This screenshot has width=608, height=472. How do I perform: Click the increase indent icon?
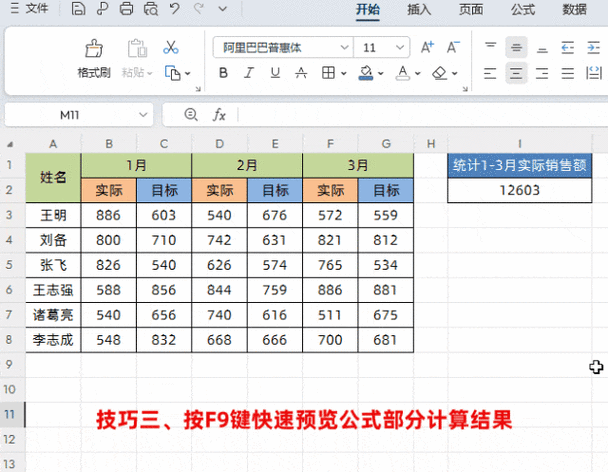(x=594, y=48)
